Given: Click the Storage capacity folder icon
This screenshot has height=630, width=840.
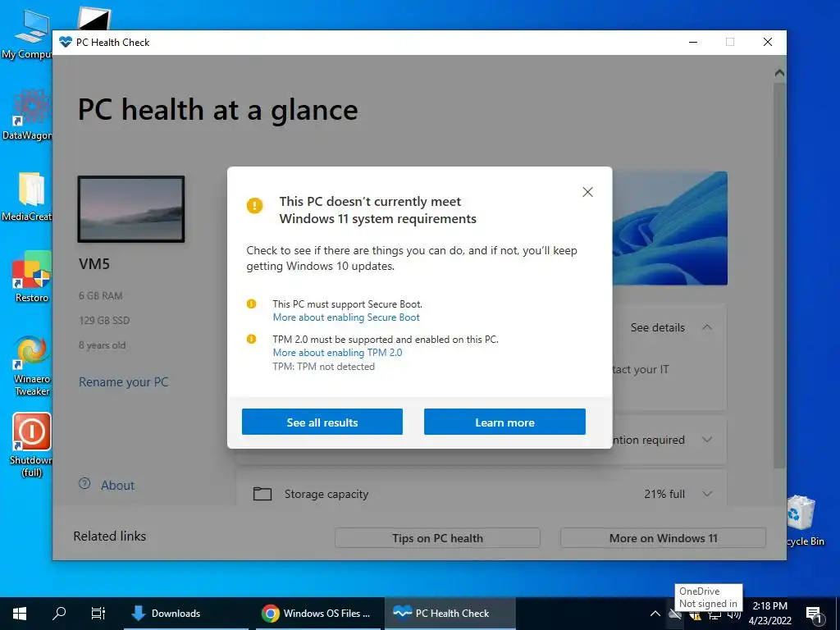Looking at the screenshot, I should coord(262,493).
